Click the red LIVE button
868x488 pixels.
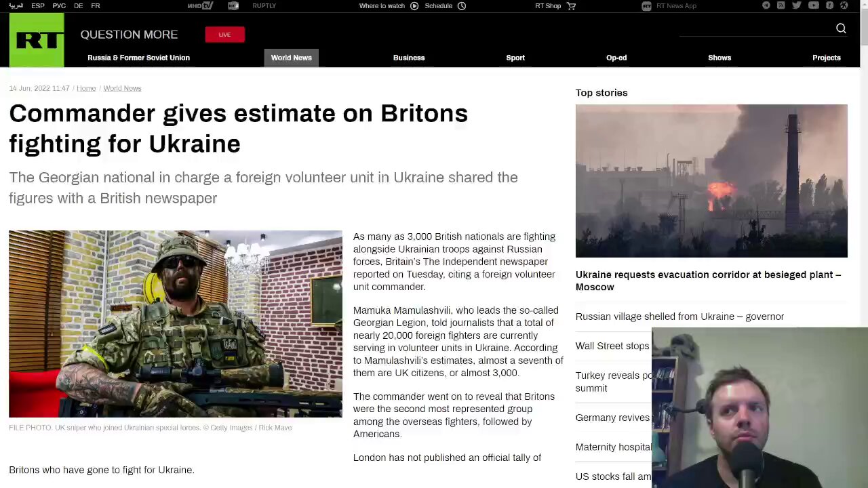click(x=224, y=35)
